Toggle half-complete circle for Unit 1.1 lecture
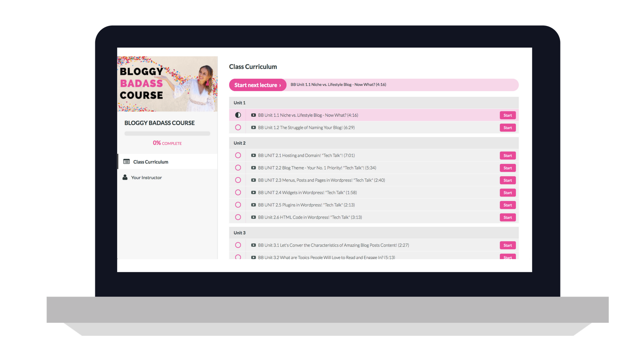 (x=238, y=115)
